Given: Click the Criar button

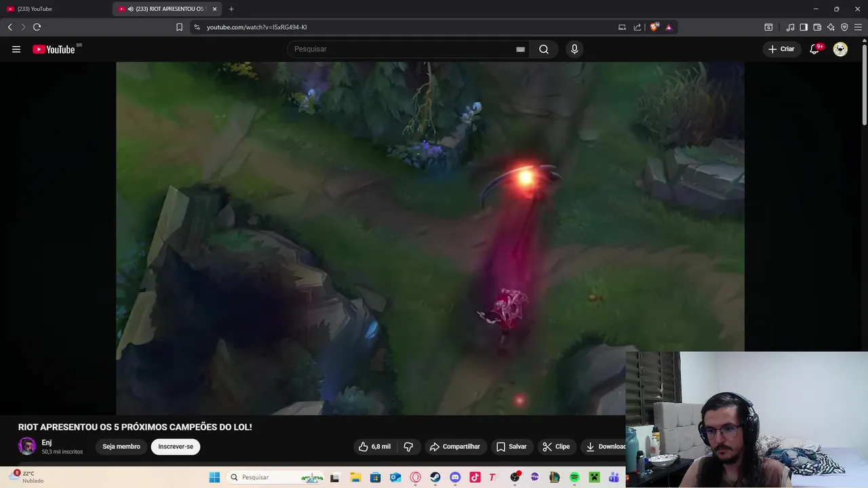Looking at the screenshot, I should coord(781,49).
